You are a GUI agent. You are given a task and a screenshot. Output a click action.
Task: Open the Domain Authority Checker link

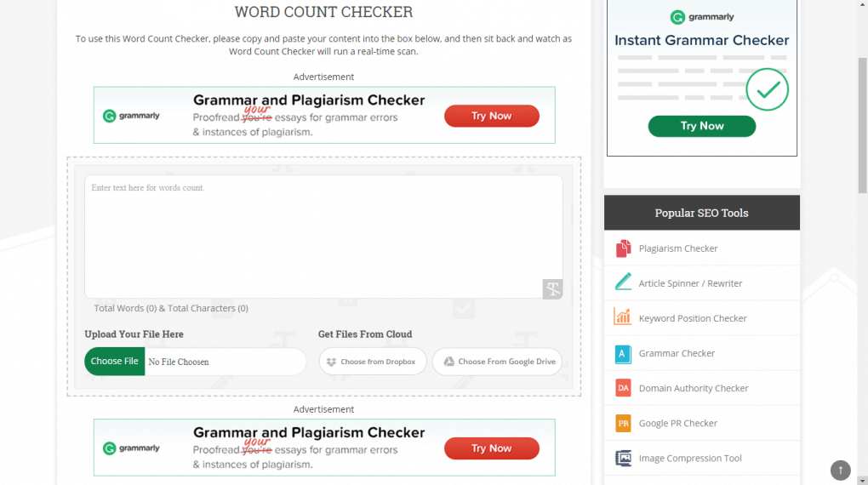(x=694, y=388)
